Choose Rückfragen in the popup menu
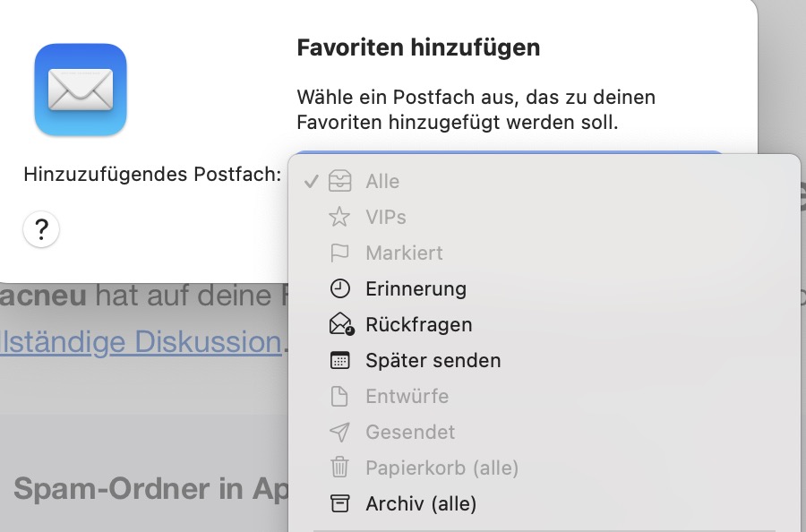 click(x=418, y=324)
